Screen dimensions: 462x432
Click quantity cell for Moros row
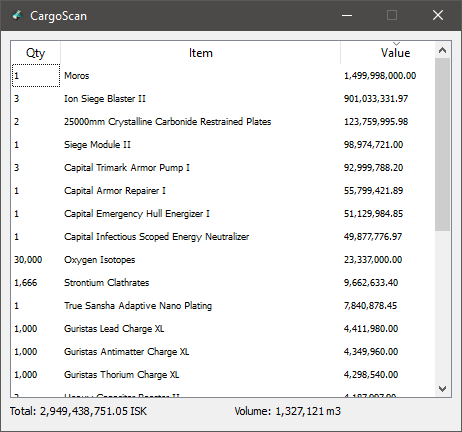pyautogui.click(x=36, y=76)
